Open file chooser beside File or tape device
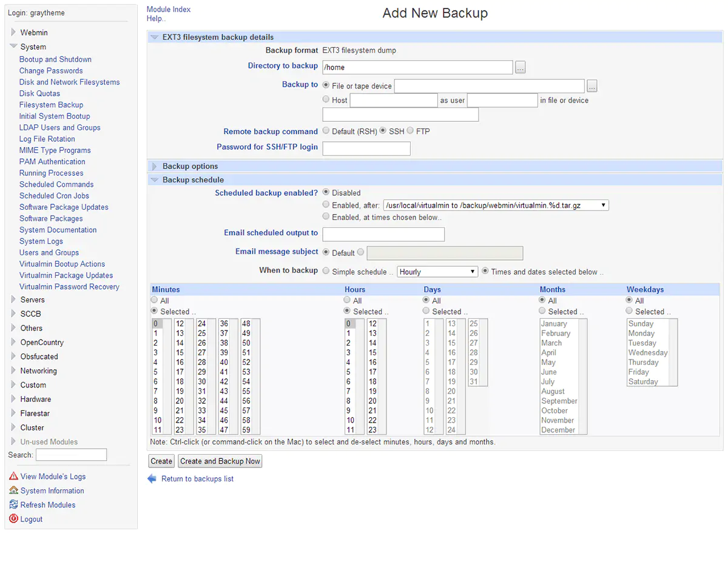The height and width of the screenshot is (582, 728). [x=592, y=86]
